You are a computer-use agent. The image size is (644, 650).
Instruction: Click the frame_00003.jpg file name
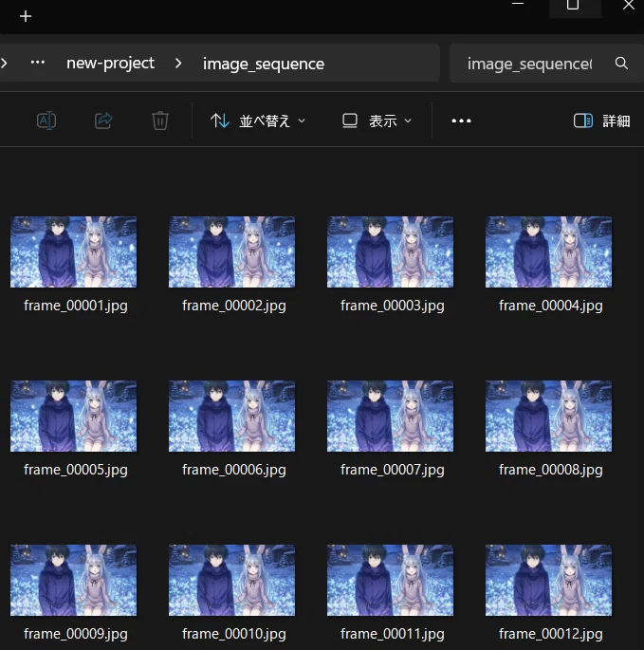point(392,306)
